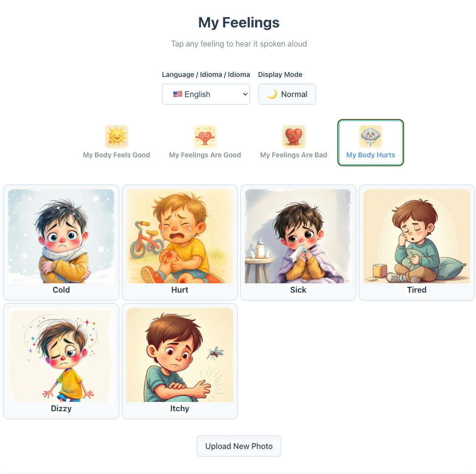The image size is (476, 474).
Task: Click the My Body Hurts label
Action: pos(371,155)
